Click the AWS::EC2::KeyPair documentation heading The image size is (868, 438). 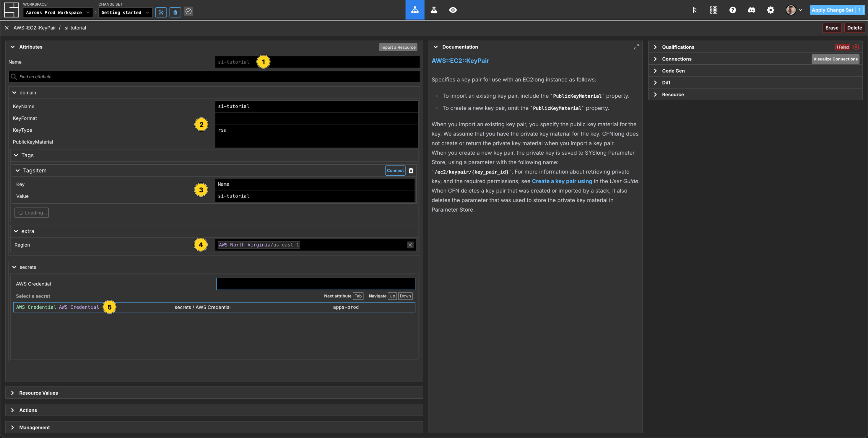460,61
